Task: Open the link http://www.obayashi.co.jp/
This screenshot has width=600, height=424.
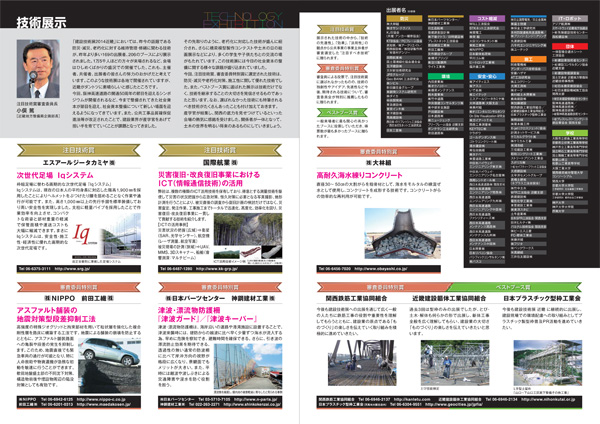Action: 381,269
